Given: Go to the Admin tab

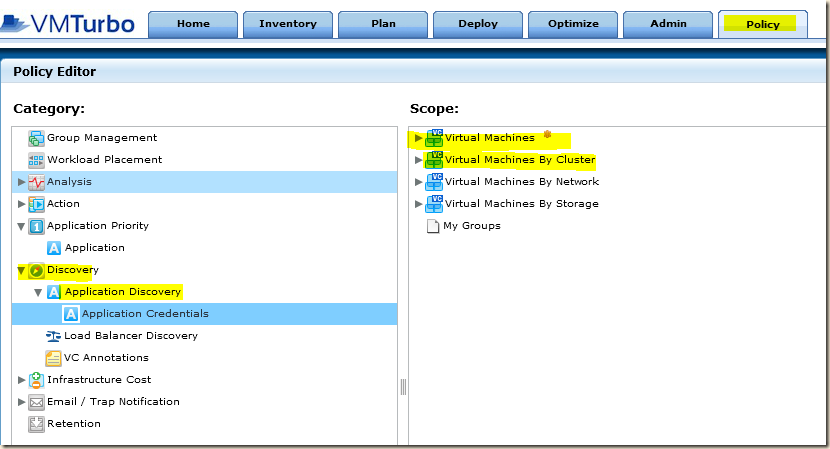Looking at the screenshot, I should (668, 24).
